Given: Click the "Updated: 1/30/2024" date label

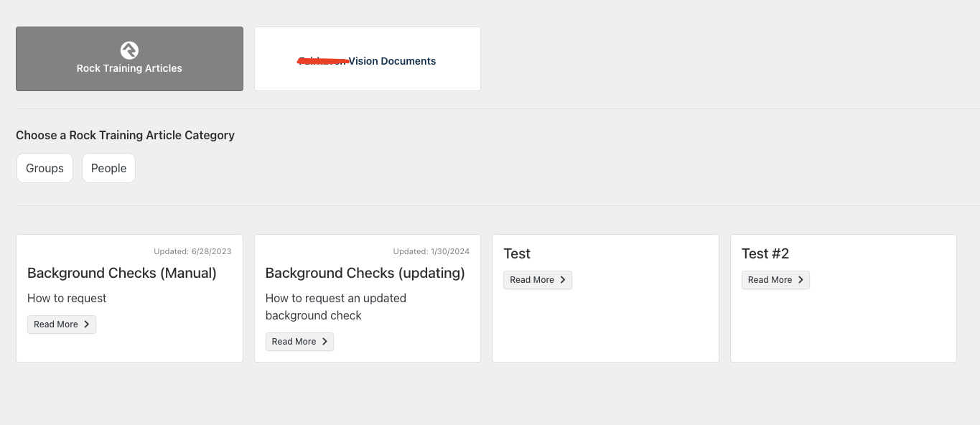Looking at the screenshot, I should tap(431, 251).
